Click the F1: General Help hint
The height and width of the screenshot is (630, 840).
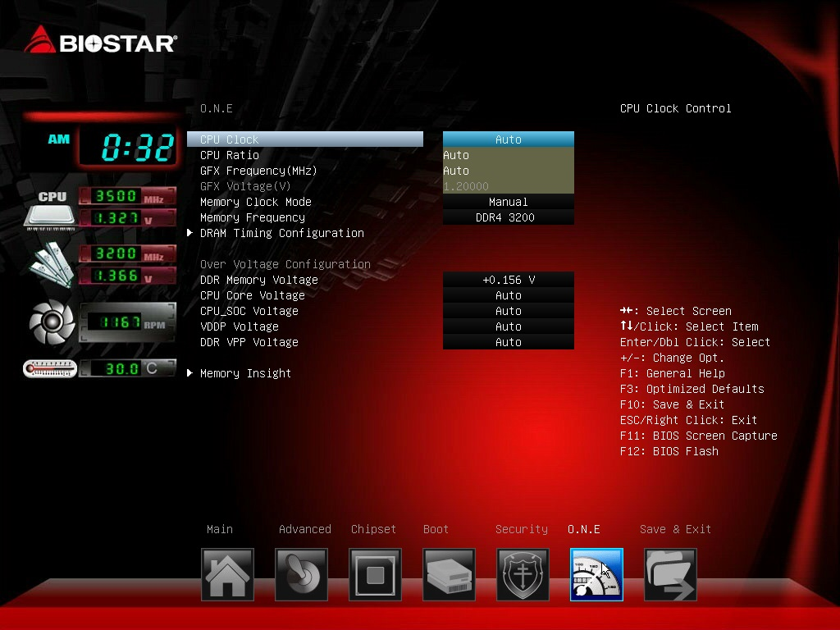[x=673, y=373]
